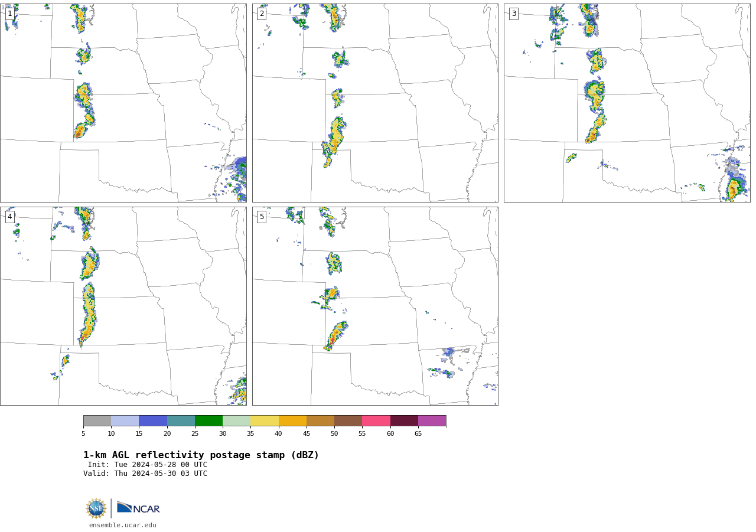The width and height of the screenshot is (756, 532).
Task: Click the pale green 30-35 dBZ swatch
Action: coord(237,421)
